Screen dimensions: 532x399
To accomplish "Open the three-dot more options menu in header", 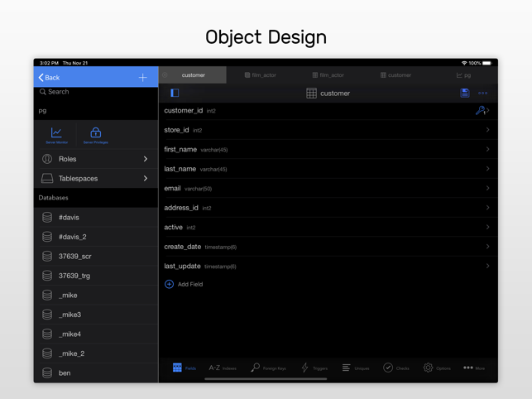I will [x=483, y=94].
